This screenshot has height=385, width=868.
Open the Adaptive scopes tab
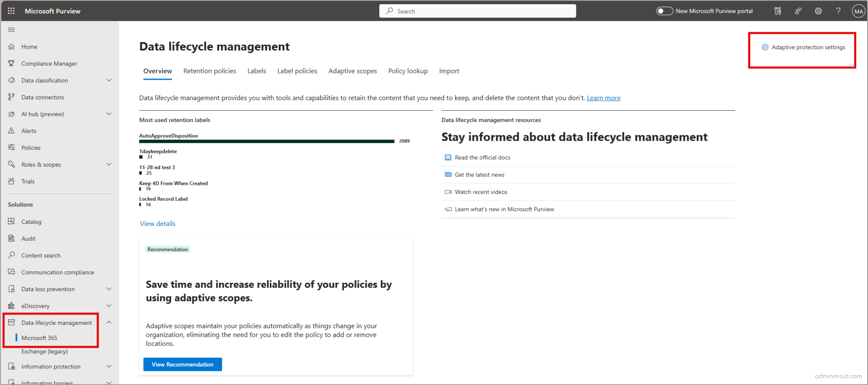[352, 71]
